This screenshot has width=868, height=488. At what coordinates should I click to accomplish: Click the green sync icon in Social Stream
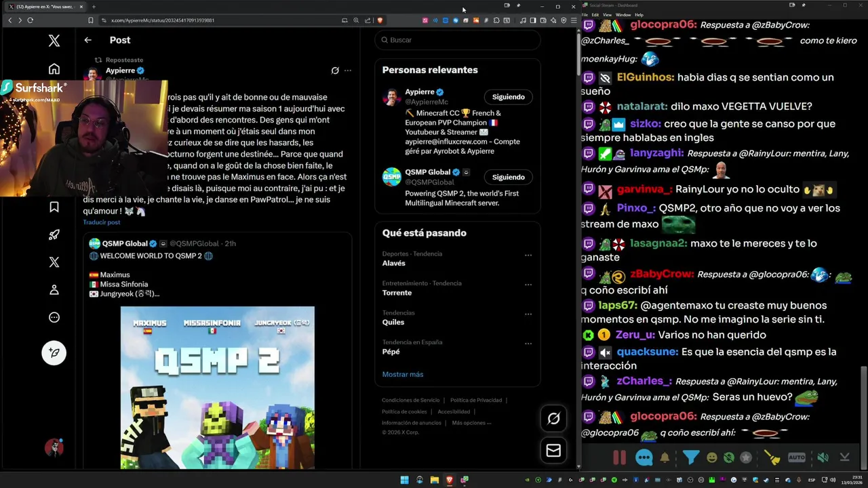point(728,457)
